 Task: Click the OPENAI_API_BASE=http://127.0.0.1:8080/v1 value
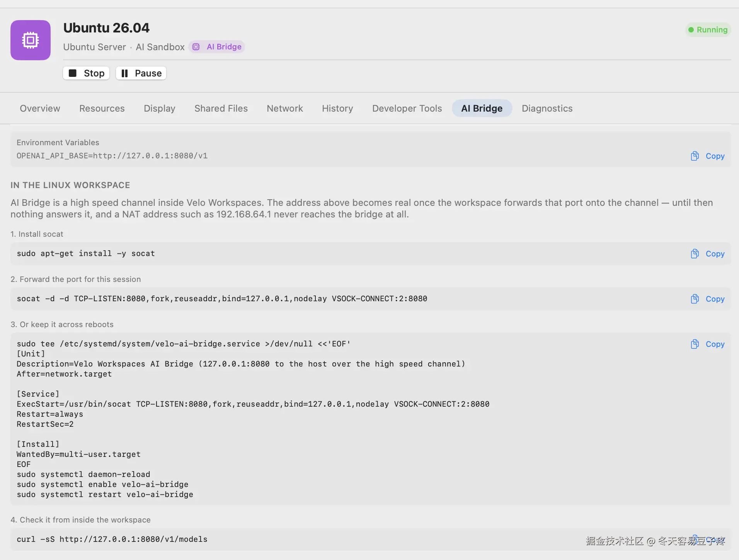coord(112,156)
